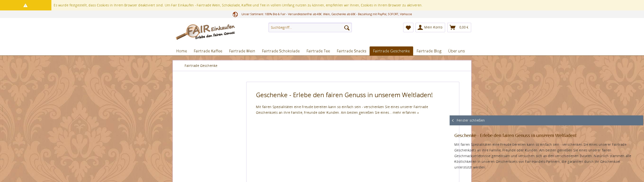Open the wishlist heart icon
Screen dimensions: 644x182
pyautogui.click(x=408, y=27)
